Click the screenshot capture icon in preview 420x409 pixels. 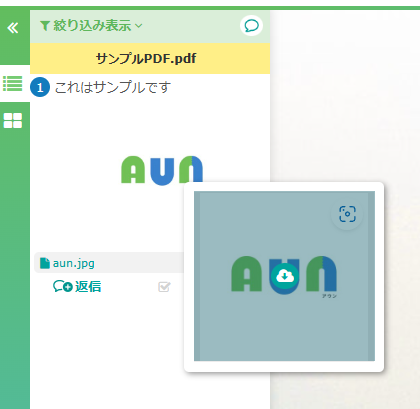(347, 214)
